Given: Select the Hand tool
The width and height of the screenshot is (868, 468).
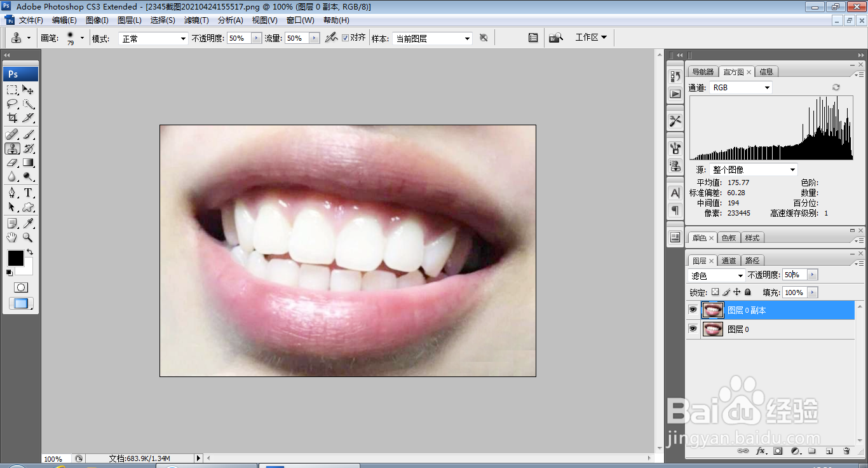Looking at the screenshot, I should tap(12, 237).
